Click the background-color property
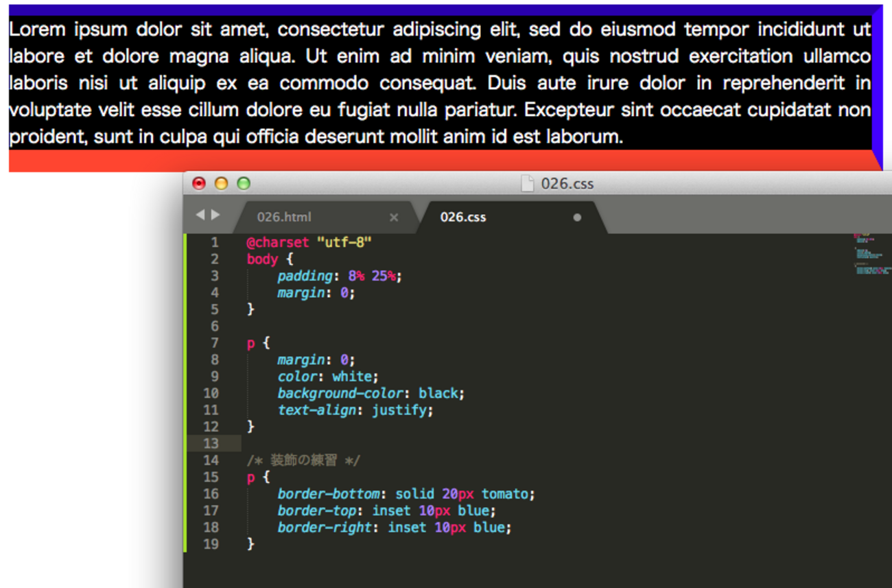892x588 pixels. click(x=340, y=393)
